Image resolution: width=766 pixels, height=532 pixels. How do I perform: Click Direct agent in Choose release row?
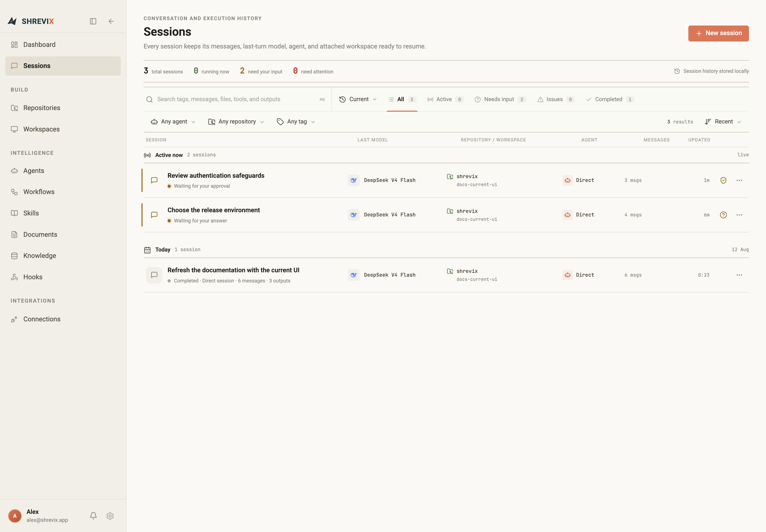[578, 215]
